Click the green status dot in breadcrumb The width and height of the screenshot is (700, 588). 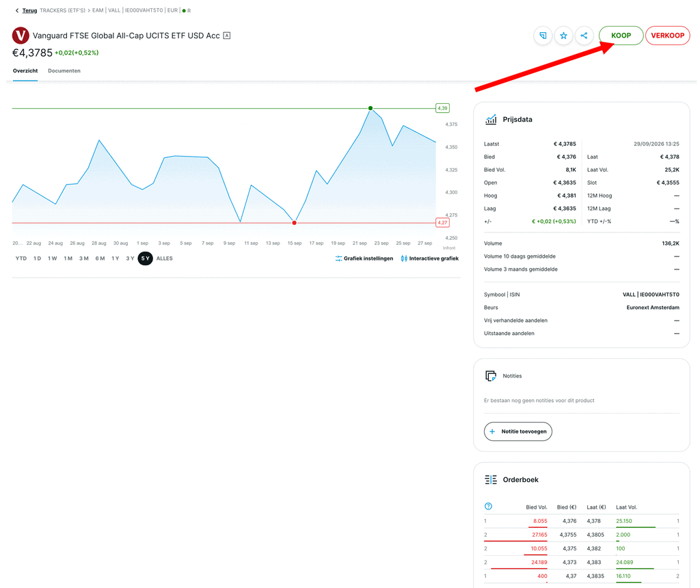(184, 11)
